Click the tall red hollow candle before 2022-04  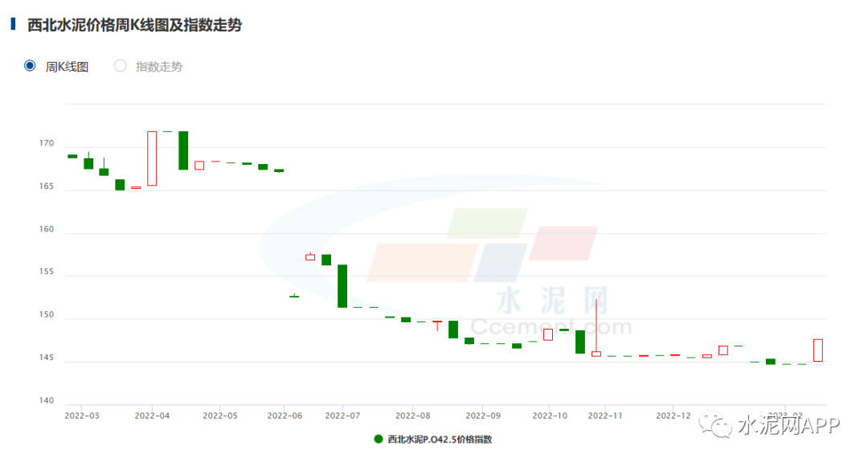pos(152,158)
